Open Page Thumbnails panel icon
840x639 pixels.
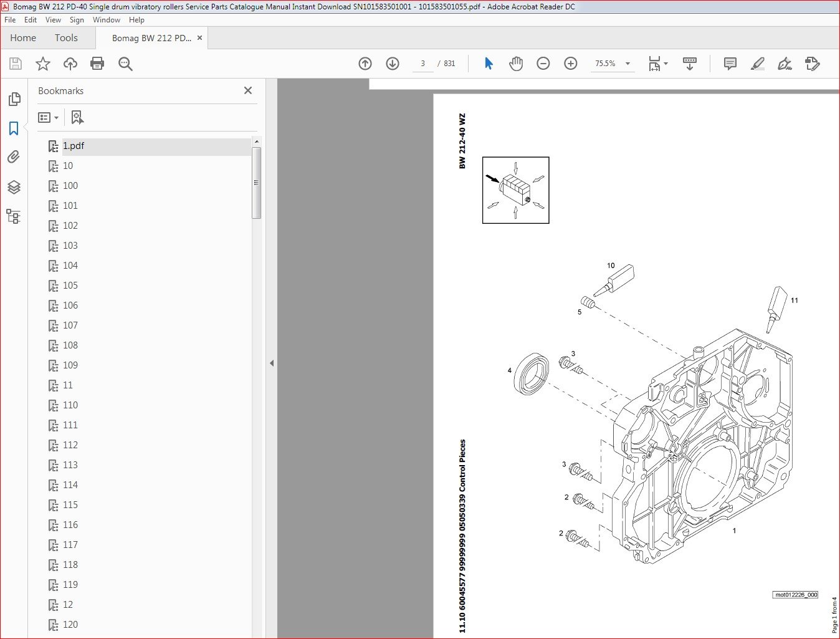point(14,99)
